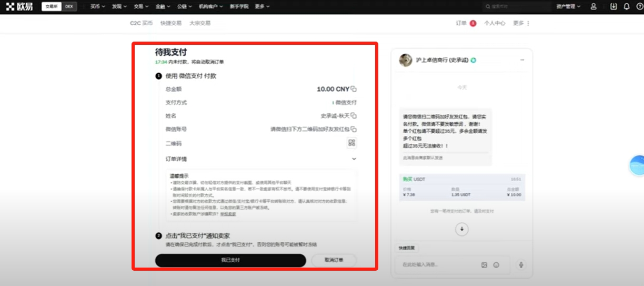Expand the 订单详情 order details section
Viewport: 644px width, 286px height.
click(x=261, y=159)
